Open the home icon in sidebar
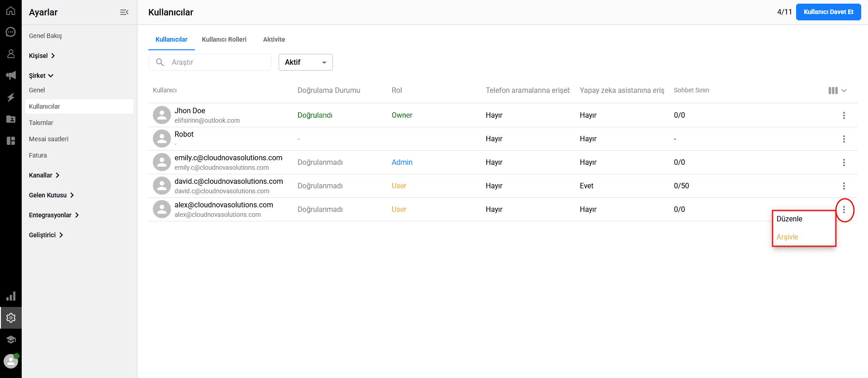The image size is (868, 378). pos(11,10)
